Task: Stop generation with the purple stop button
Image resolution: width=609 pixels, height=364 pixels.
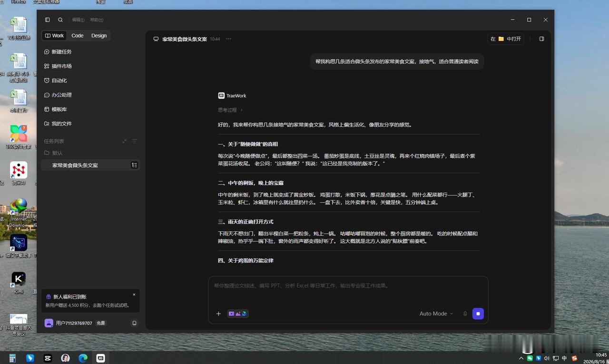Action: [478, 314]
